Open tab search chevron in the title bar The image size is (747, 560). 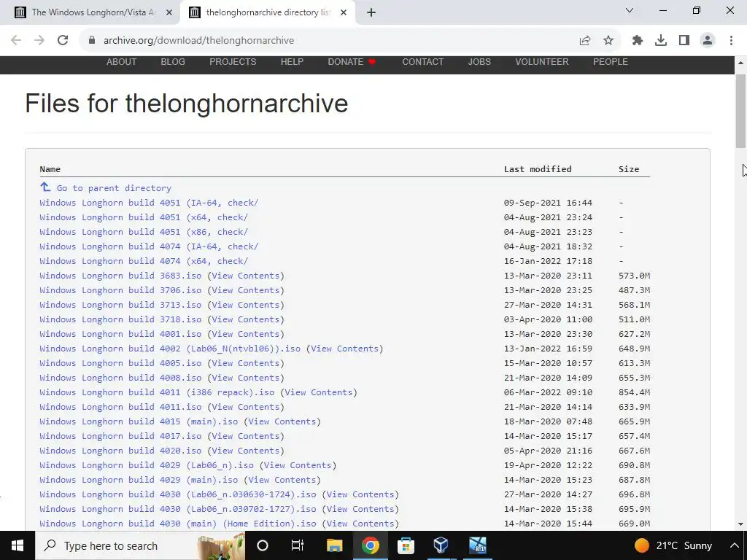pyautogui.click(x=630, y=10)
